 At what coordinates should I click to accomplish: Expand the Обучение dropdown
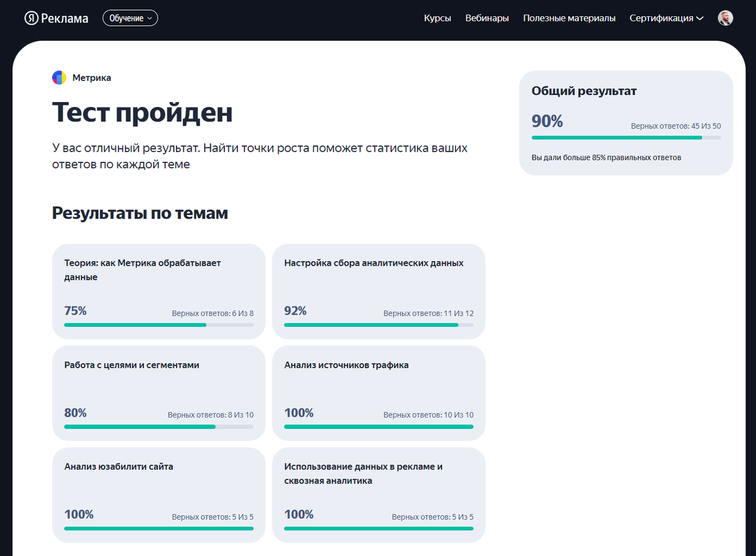(x=130, y=18)
